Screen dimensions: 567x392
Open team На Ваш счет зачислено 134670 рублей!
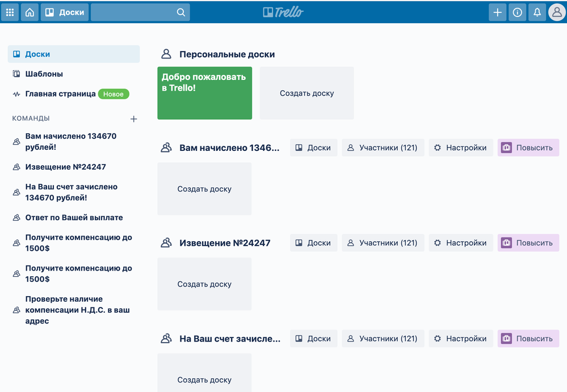74,192
